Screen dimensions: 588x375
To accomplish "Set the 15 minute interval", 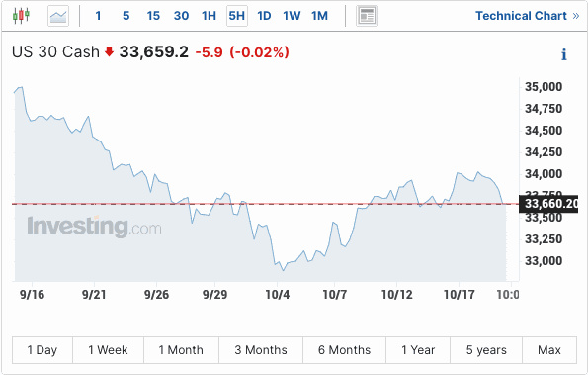I will click(153, 16).
